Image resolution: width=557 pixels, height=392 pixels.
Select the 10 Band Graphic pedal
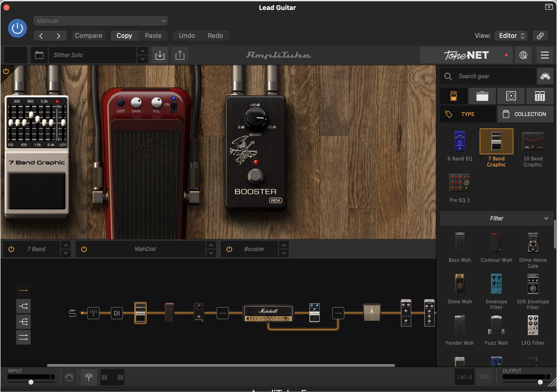[x=533, y=141]
